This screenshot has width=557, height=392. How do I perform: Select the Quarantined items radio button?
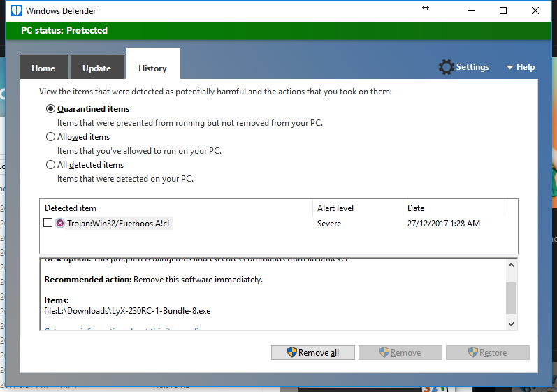(50, 108)
